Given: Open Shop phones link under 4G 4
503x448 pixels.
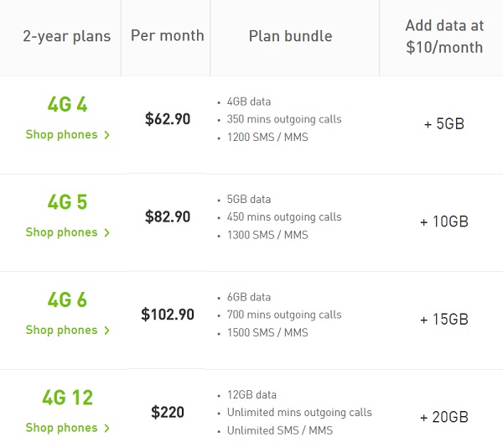Looking at the screenshot, I should coord(61,135).
